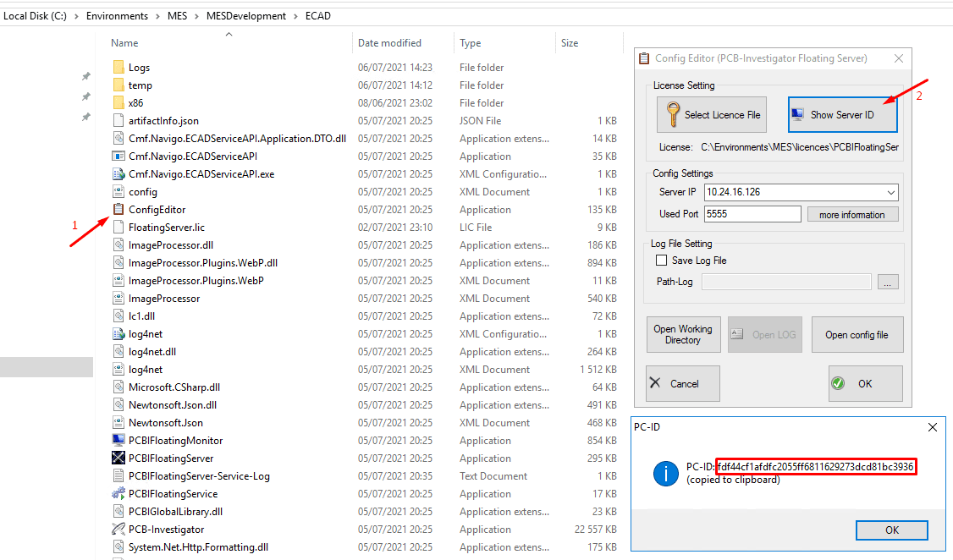Click the Show Server ID button
The image size is (953, 560).
pos(842,115)
